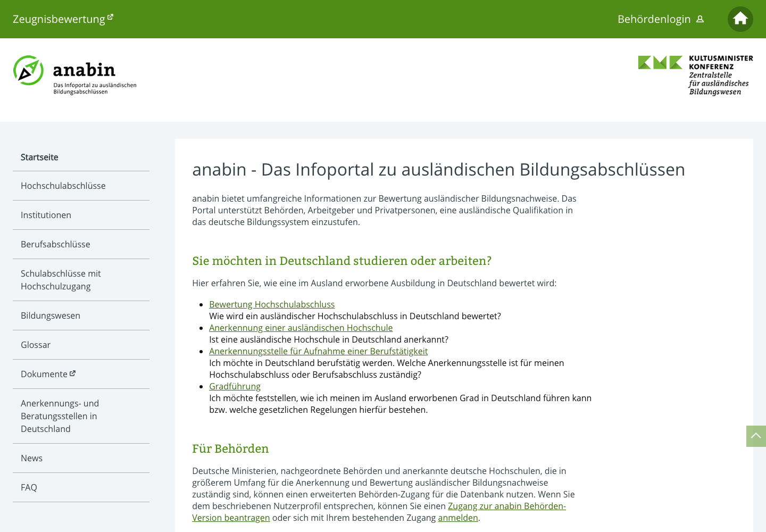This screenshot has height=532, width=766.
Task: Open the Zeugnisbewertung external link
Action: tap(63, 19)
